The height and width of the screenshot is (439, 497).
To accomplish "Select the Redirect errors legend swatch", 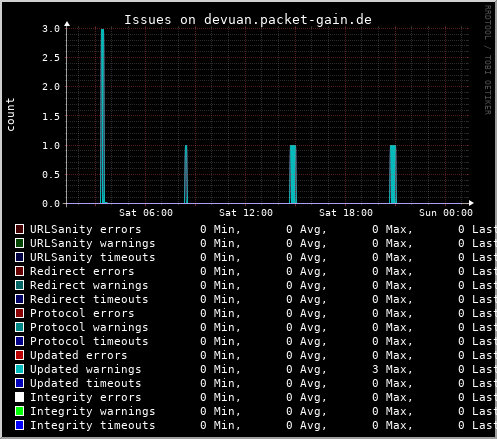I will [19, 271].
